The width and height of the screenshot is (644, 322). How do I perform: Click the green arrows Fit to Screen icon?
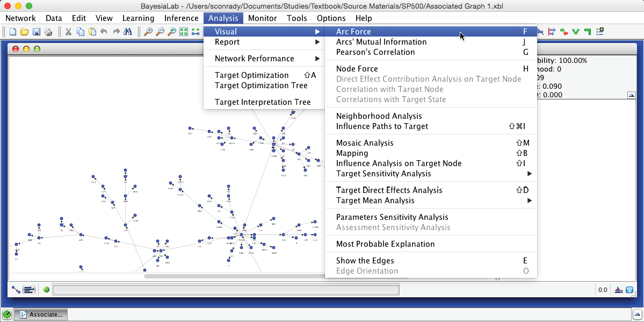point(184,32)
